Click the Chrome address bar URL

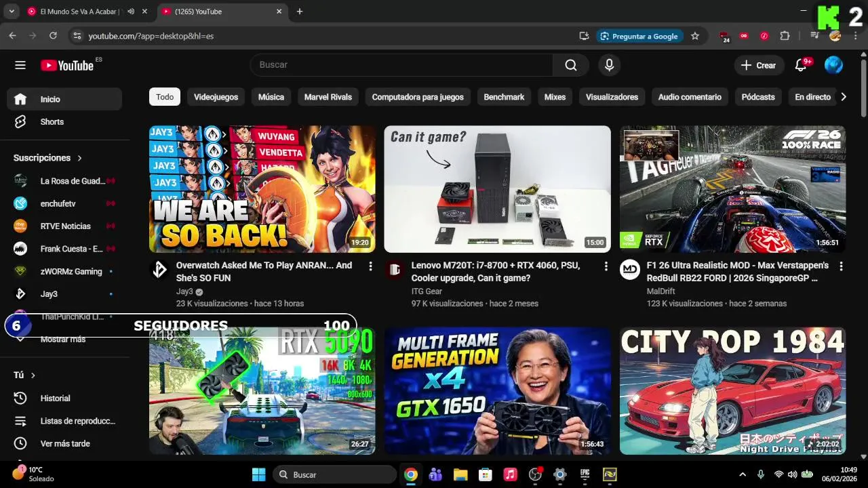coord(151,36)
